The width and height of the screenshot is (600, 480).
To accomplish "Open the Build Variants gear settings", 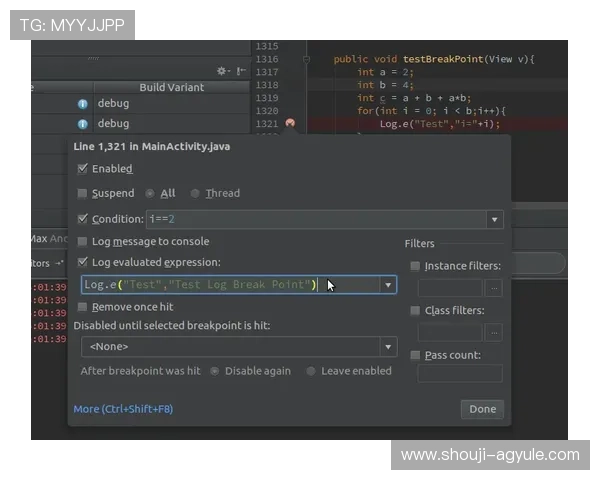I will (223, 71).
